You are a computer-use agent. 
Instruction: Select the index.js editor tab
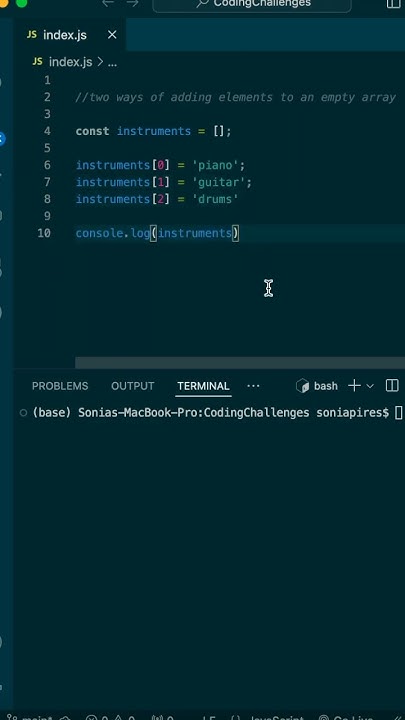tap(70, 35)
